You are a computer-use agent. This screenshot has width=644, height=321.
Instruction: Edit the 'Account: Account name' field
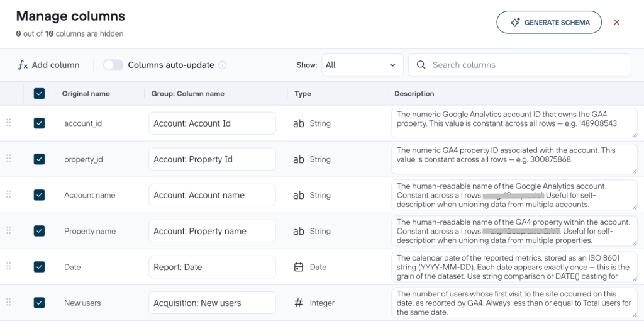tap(212, 195)
